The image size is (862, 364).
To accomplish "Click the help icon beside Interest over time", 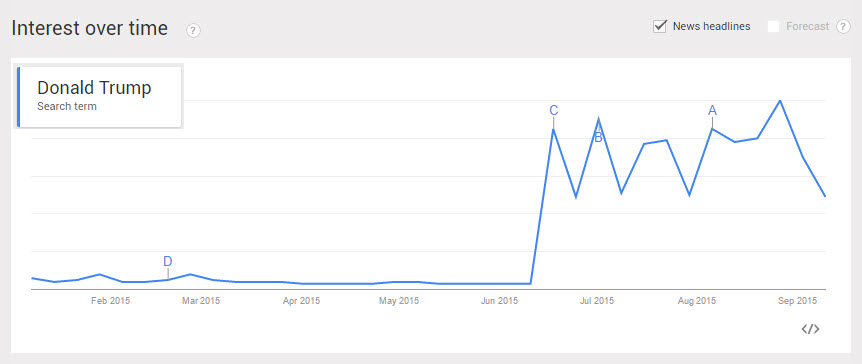I will click(194, 30).
